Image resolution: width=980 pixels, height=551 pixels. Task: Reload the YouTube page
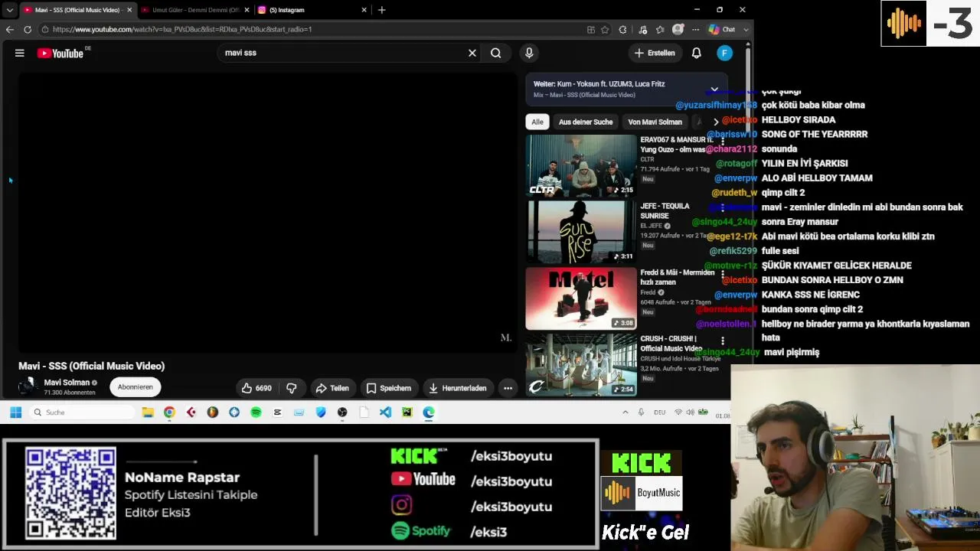tap(28, 29)
